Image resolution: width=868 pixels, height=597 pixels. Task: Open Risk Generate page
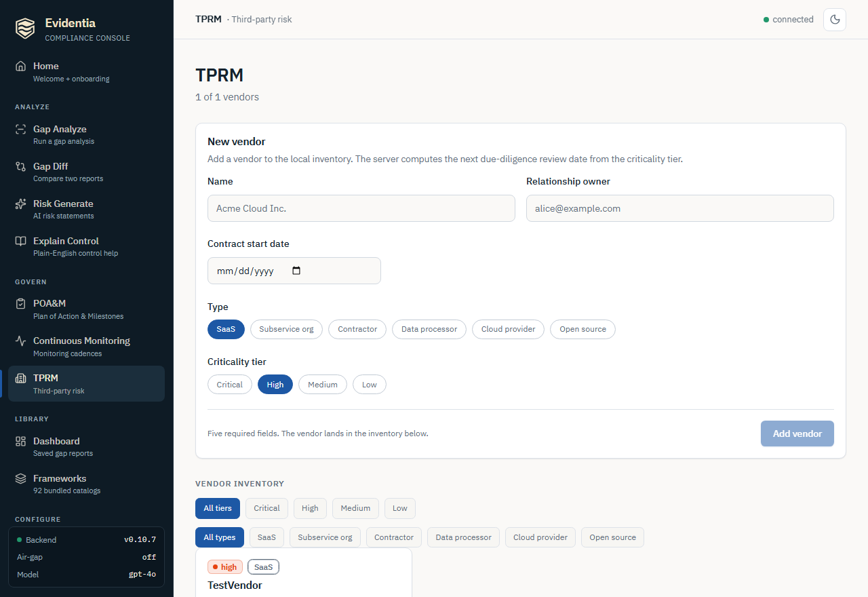(x=86, y=210)
